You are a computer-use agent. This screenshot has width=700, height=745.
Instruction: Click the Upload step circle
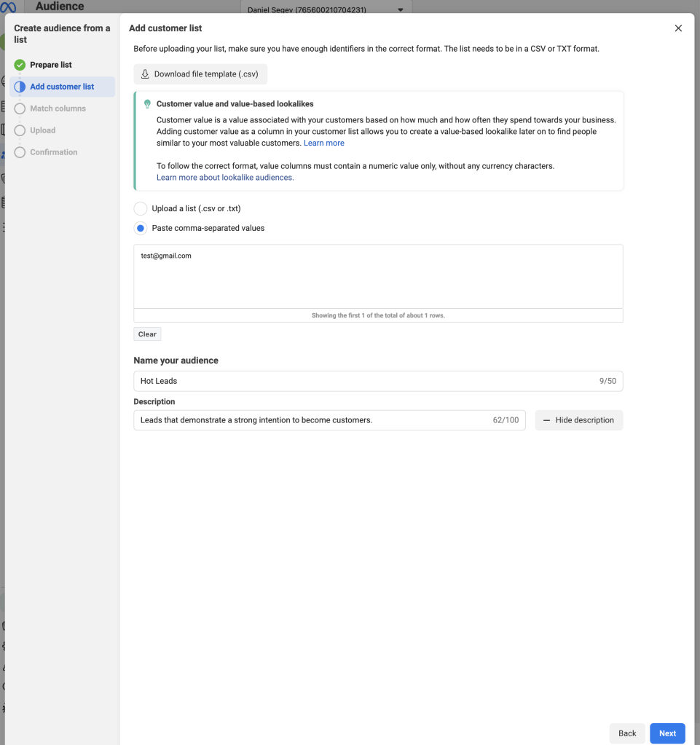[19, 130]
